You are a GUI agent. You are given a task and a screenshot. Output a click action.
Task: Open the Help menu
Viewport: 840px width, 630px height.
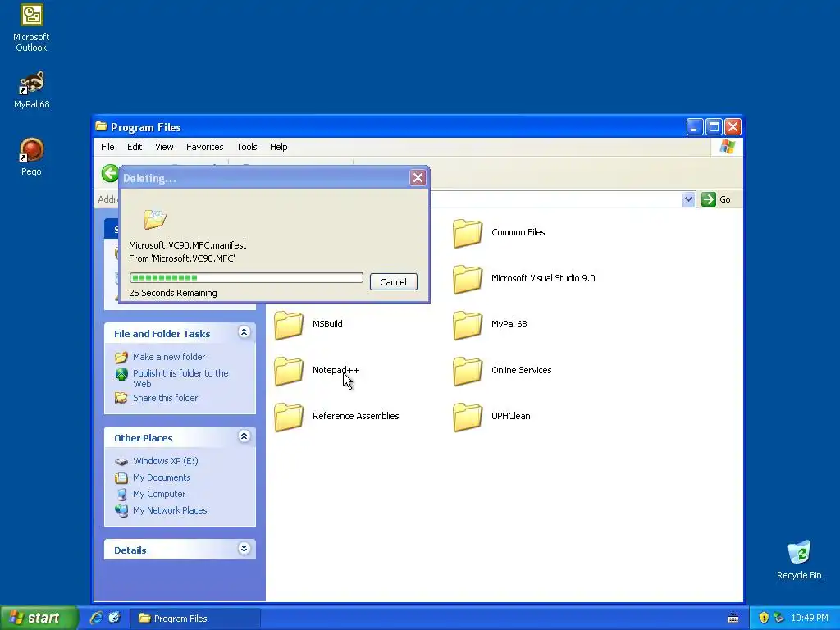point(278,147)
